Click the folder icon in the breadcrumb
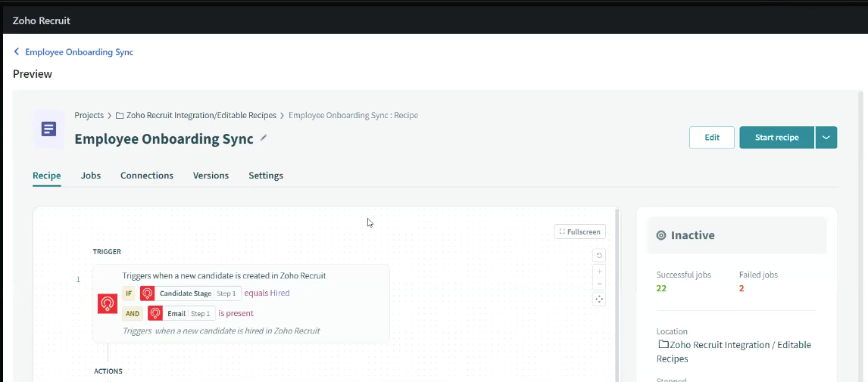Image resolution: width=868 pixels, height=382 pixels. coord(120,116)
